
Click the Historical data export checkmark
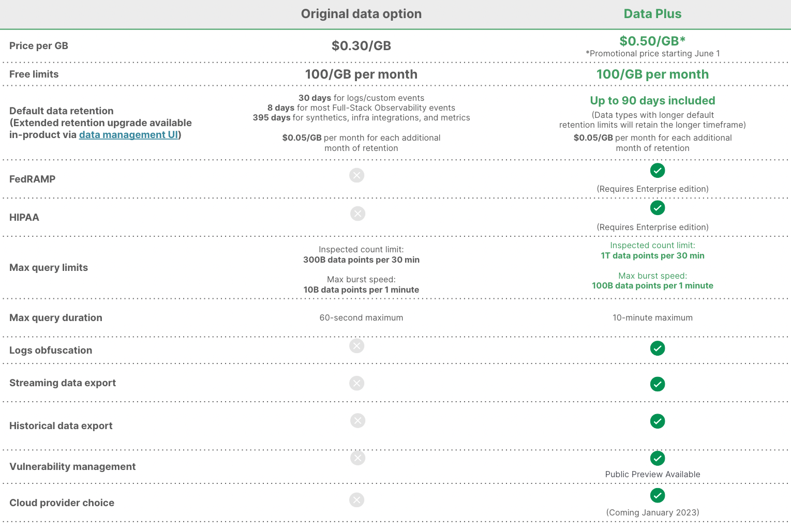(658, 421)
